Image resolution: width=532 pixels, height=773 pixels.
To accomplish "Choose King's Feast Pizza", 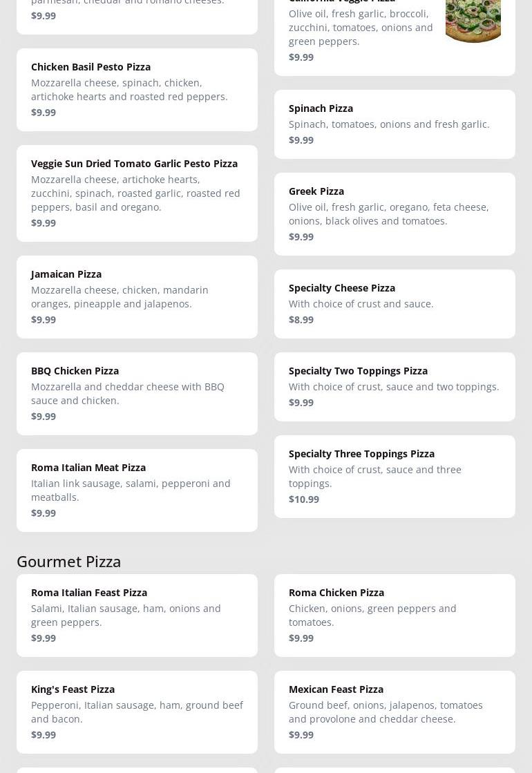I will [73, 689].
